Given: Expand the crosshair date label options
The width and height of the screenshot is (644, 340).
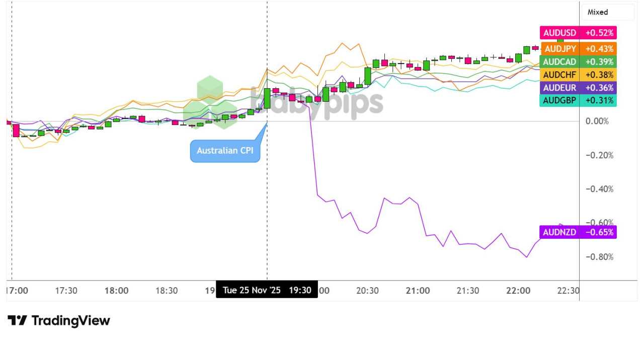Looking at the screenshot, I should (268, 290).
